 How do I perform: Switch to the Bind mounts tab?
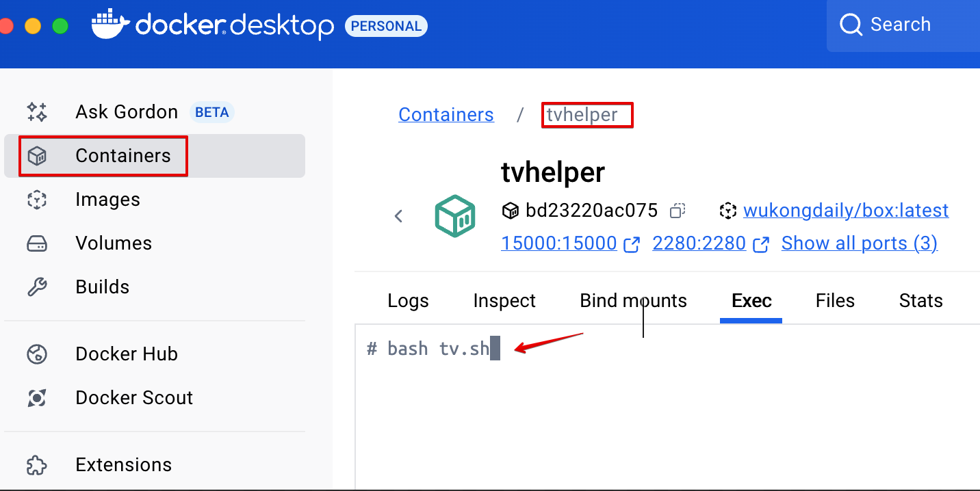(x=633, y=301)
